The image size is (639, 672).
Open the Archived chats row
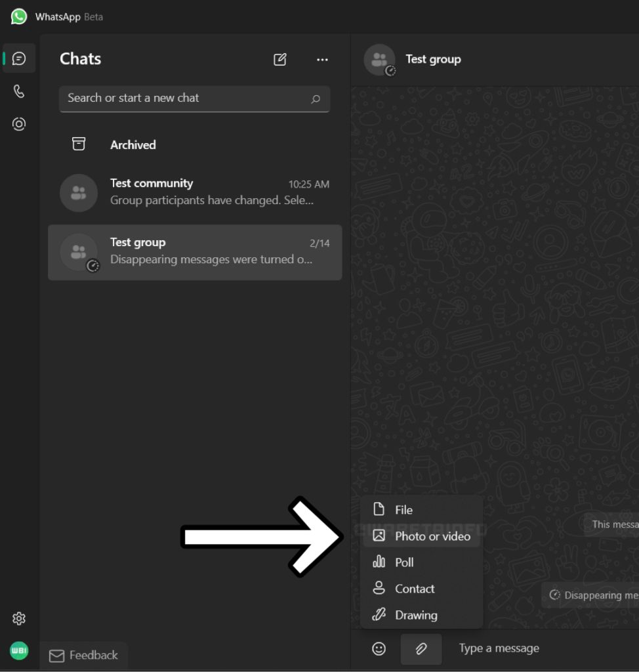195,144
